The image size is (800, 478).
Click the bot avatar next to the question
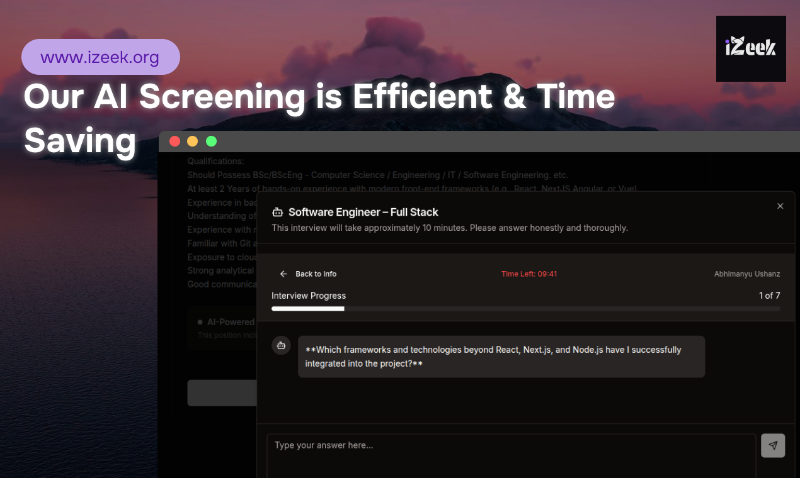[281, 347]
